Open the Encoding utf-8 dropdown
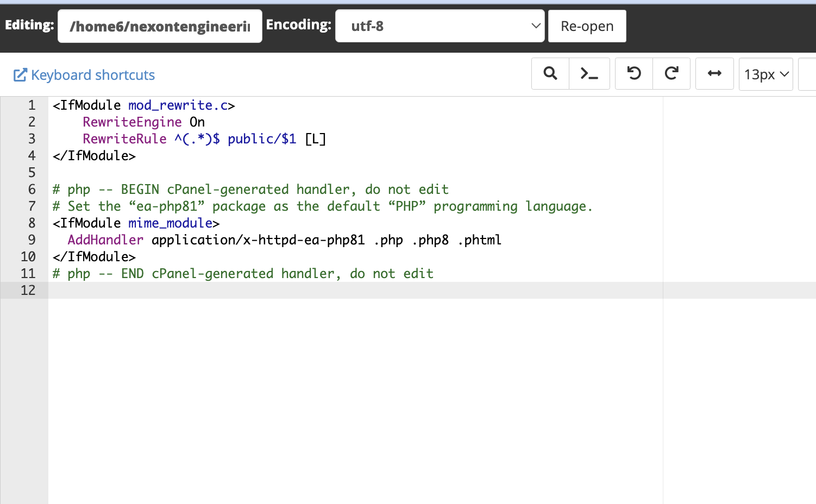 tap(440, 26)
